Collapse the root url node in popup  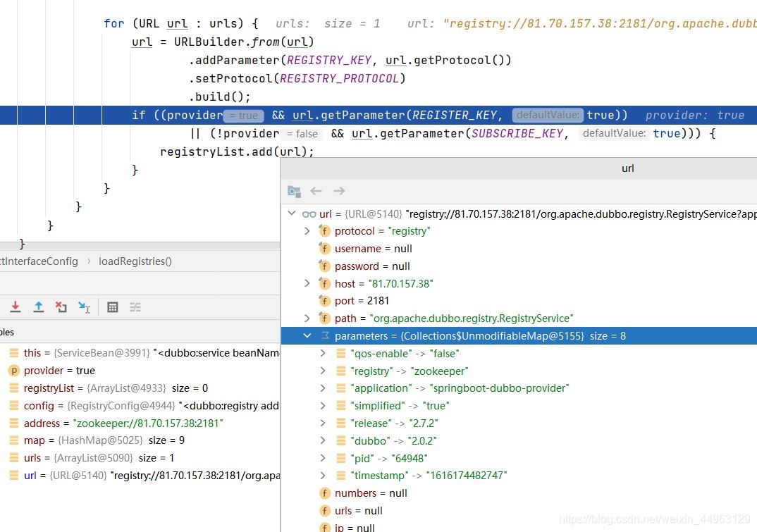click(x=292, y=214)
